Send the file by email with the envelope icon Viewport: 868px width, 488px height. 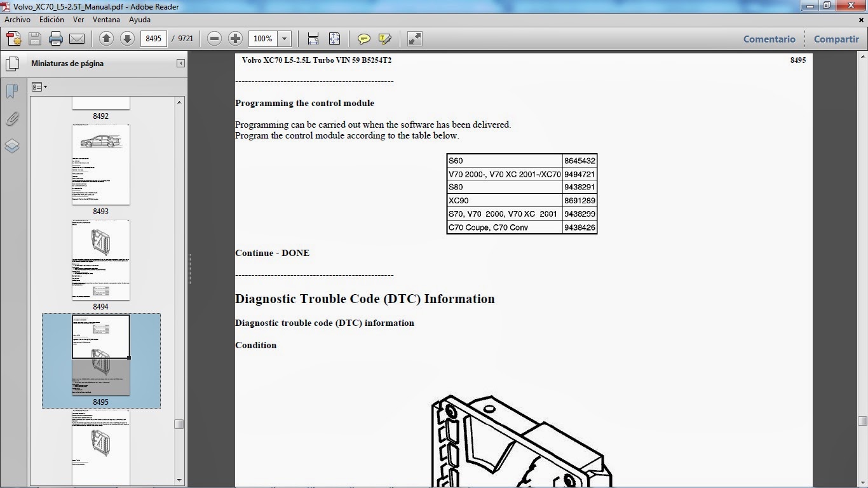tap(77, 39)
